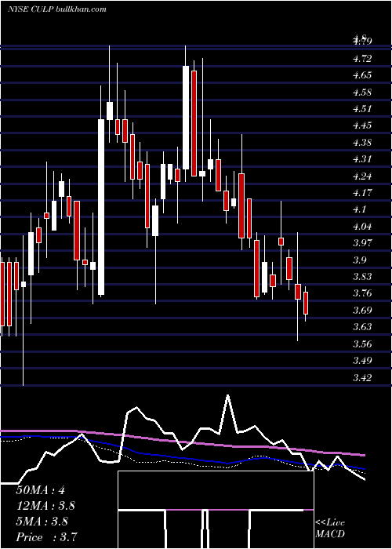Click the 4.51 price axis label
The height and width of the screenshot is (549, 392).
pyautogui.click(x=362, y=109)
